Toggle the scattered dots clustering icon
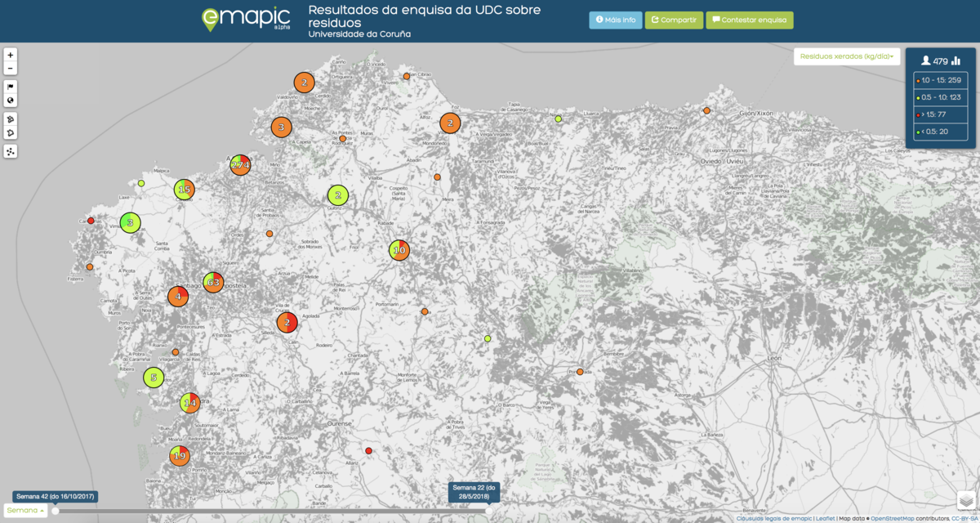 (11, 151)
